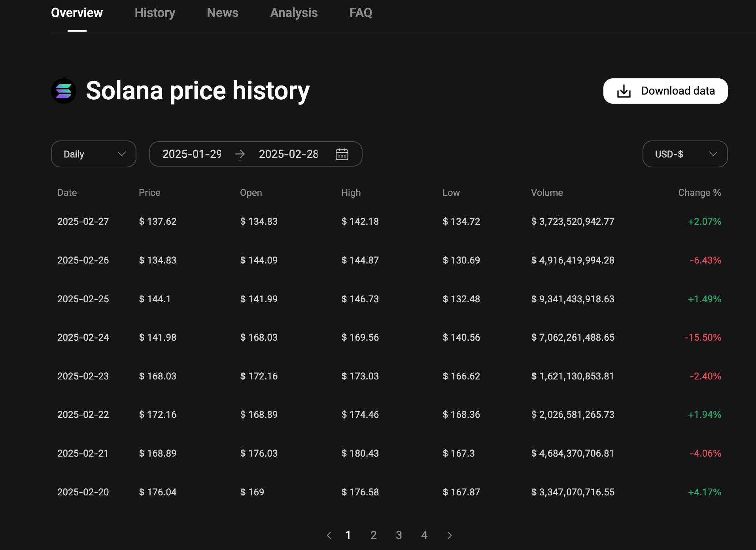Go to next page using right chevron arrow
Viewport: 756px width, 550px height.
[450, 535]
